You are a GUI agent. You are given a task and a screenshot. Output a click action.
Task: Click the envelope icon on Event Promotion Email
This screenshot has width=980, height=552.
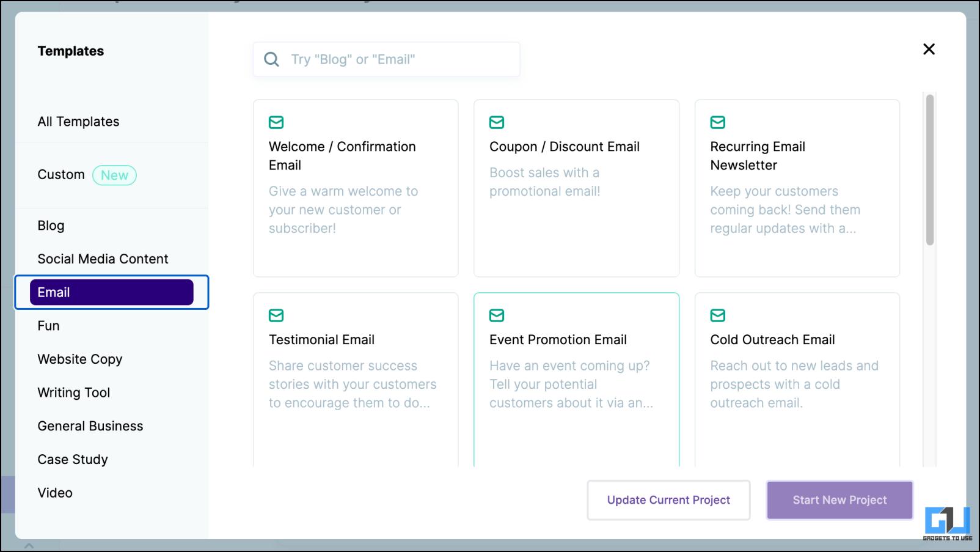[x=497, y=315]
